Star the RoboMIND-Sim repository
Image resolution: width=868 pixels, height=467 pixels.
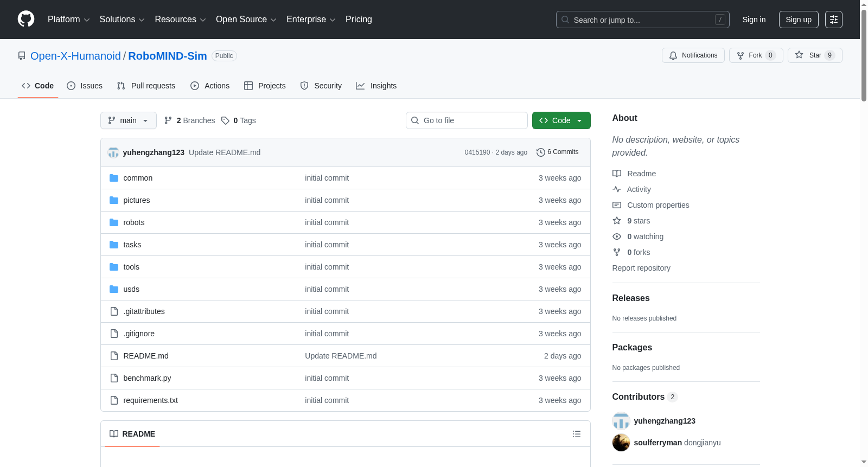tap(815, 55)
